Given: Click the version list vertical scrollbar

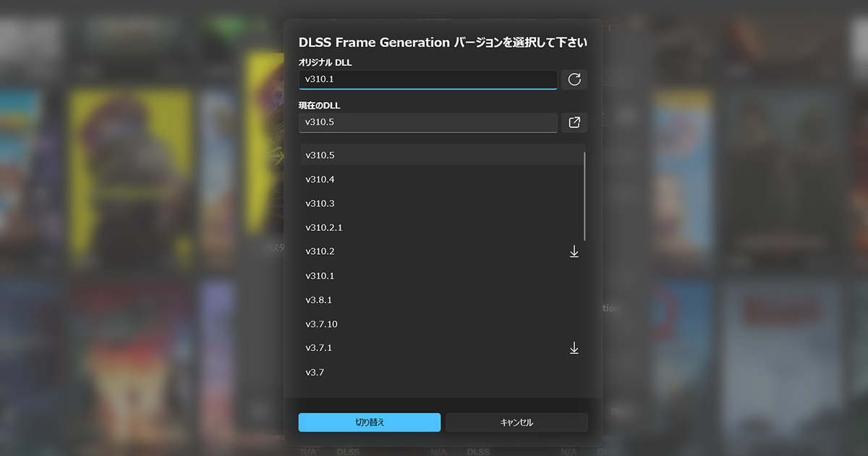Looking at the screenshot, I should click(584, 195).
